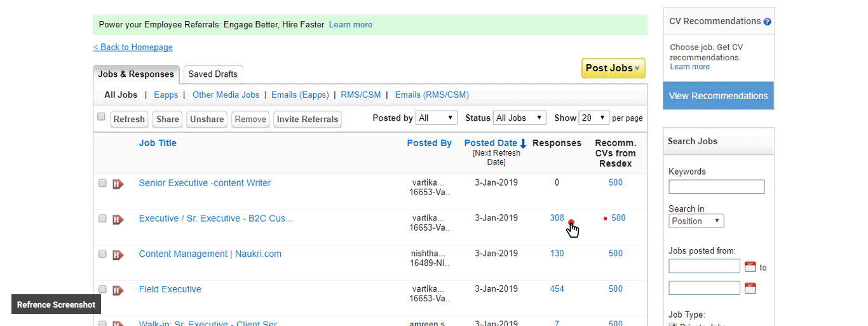Viewport: 868px width, 326px height.
Task: Click the CV Recommendations help question icon
Action: click(767, 22)
